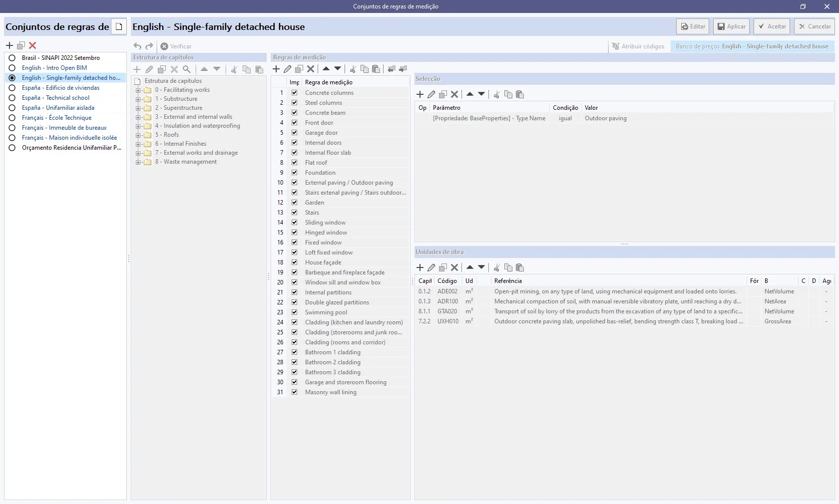
Task: Add a selection condition in Selecção toolbar
Action: pos(420,94)
